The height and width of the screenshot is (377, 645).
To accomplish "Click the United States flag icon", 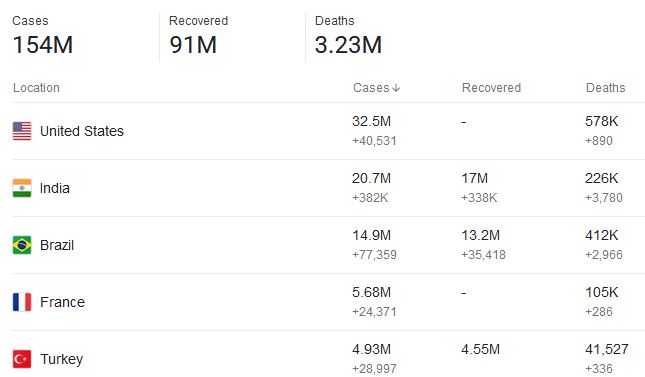I will tap(22, 131).
